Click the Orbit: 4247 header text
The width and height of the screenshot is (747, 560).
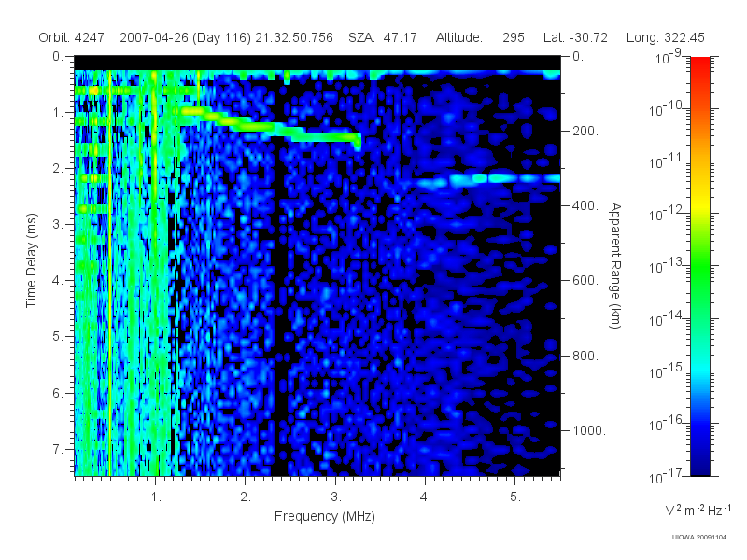pos(72,37)
